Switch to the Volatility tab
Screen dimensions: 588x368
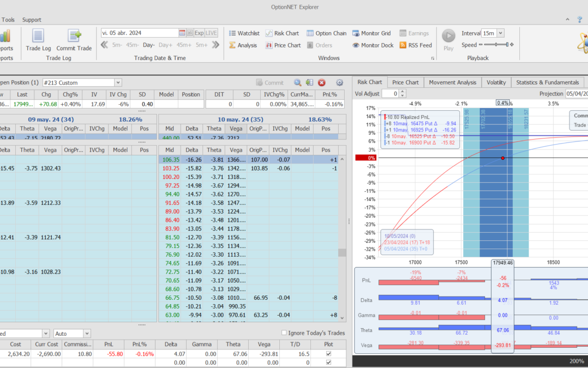click(496, 82)
